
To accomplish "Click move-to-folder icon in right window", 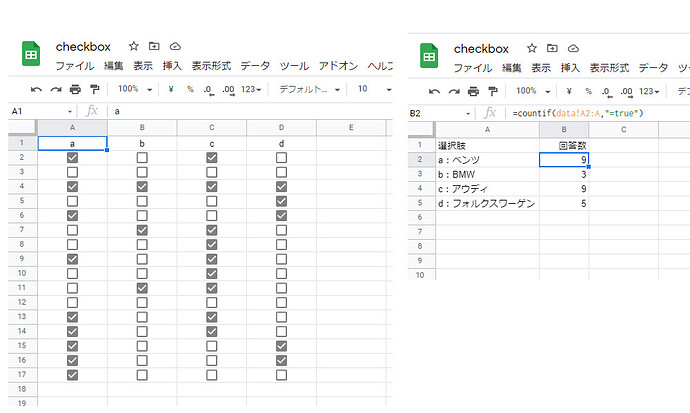I will tap(552, 48).
